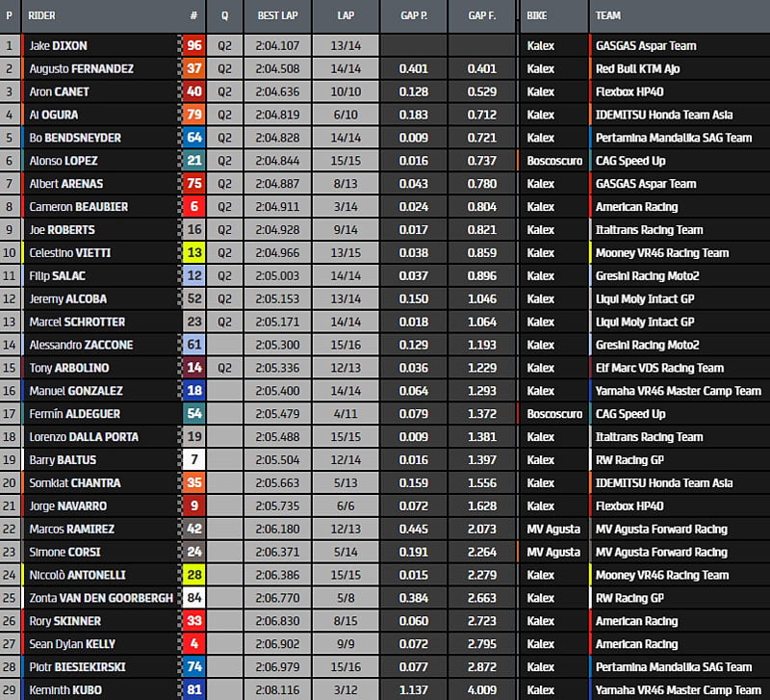Click Jake Dixon's best lap time 2:04.107
The height and width of the screenshot is (700, 770).
[x=278, y=45]
